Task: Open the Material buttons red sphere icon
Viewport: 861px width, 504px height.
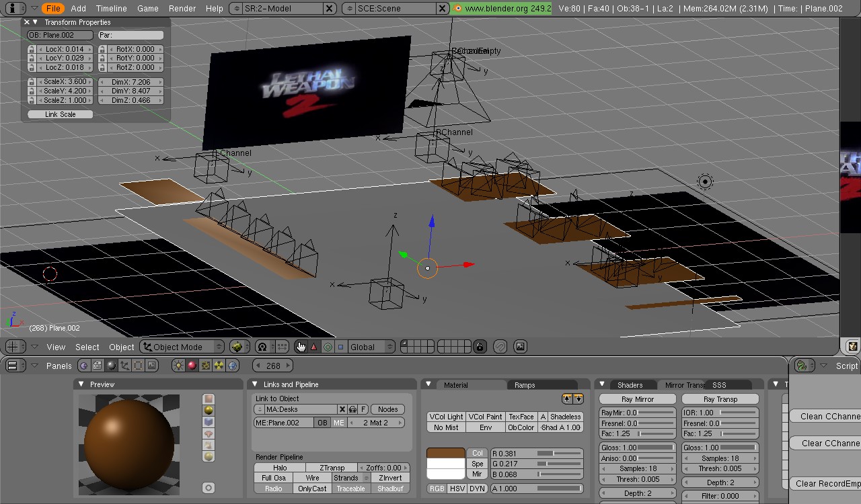Action: click(192, 366)
